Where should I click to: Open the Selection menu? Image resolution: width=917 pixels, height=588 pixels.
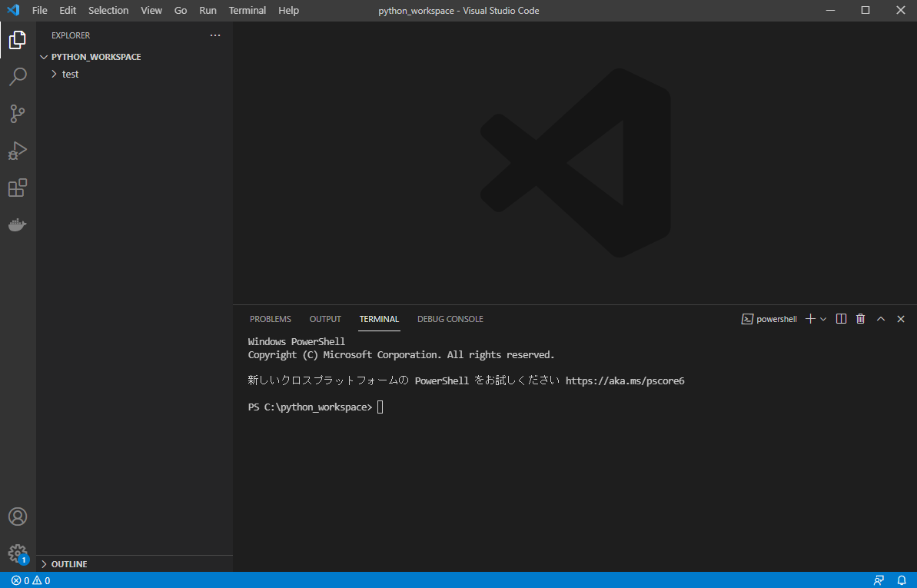108,11
